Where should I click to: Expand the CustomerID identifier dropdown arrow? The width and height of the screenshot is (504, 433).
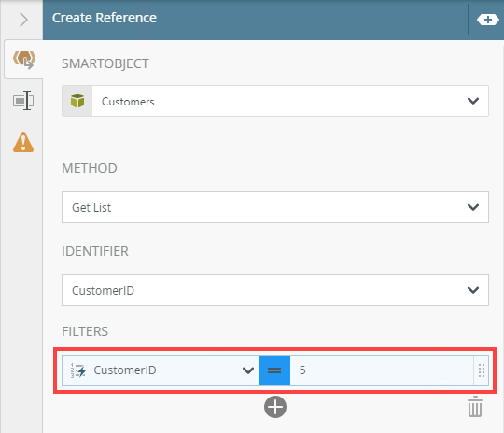(x=473, y=290)
